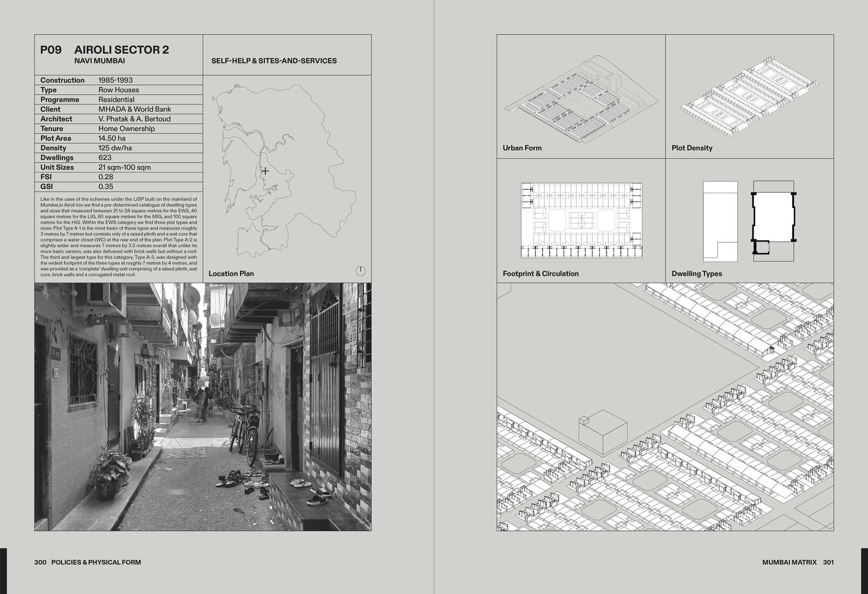The width and height of the screenshot is (868, 594).
Task: Click the tall box building in the large axonometric
Action: [602, 433]
